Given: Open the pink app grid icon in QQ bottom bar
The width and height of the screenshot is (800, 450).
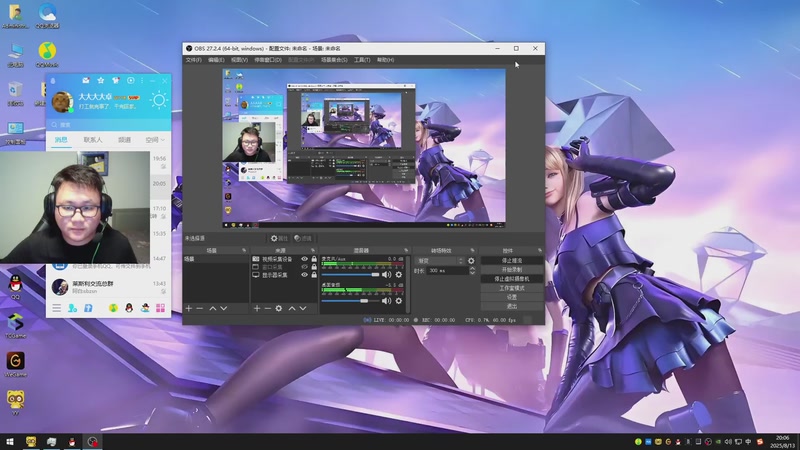Looking at the screenshot, I should (160, 308).
